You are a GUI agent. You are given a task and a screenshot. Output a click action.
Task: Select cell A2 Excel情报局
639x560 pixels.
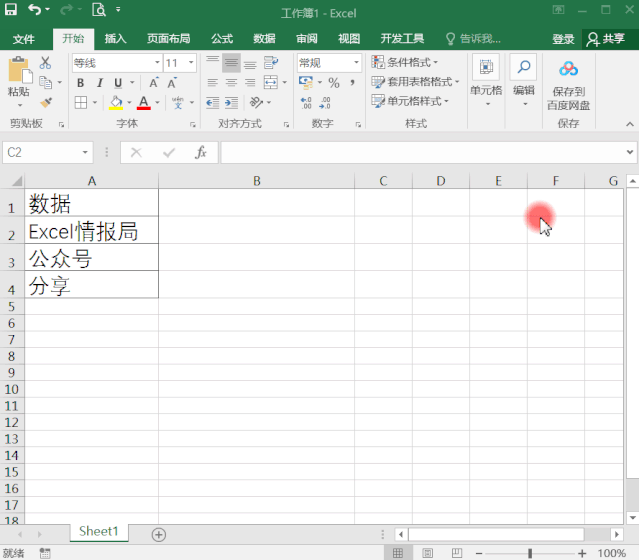point(91,230)
